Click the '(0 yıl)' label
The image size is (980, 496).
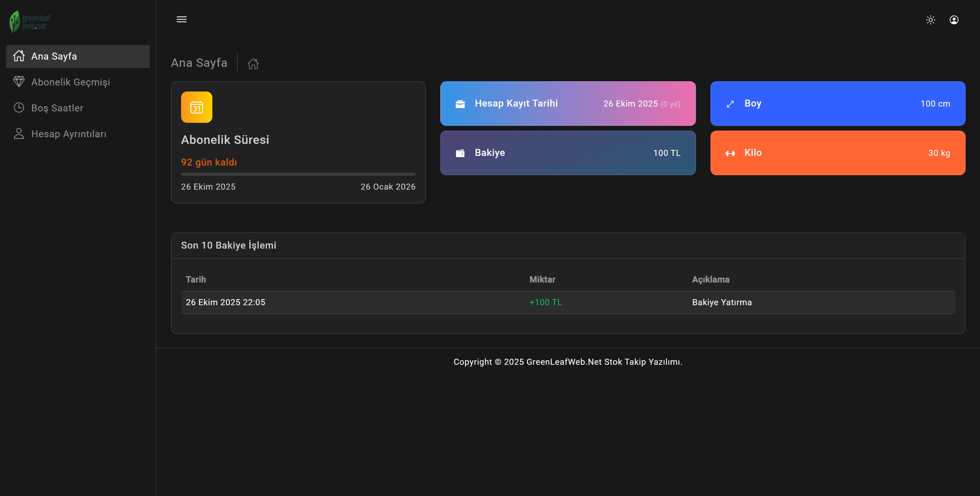point(670,104)
